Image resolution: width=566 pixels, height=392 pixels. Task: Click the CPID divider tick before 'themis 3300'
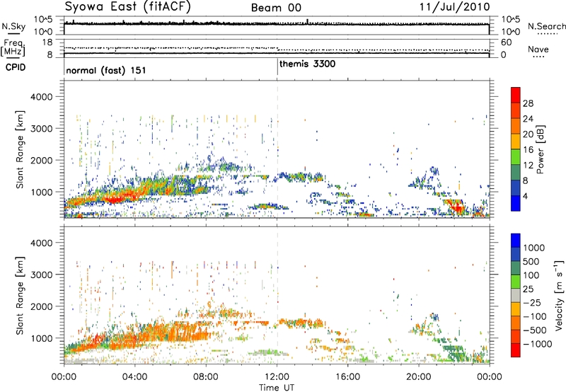277,67
